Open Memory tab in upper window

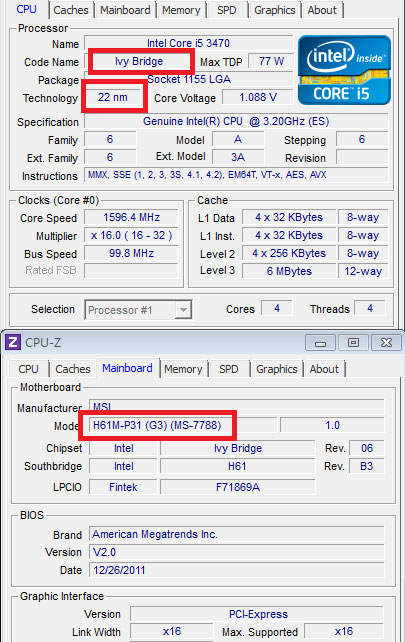pos(181,10)
